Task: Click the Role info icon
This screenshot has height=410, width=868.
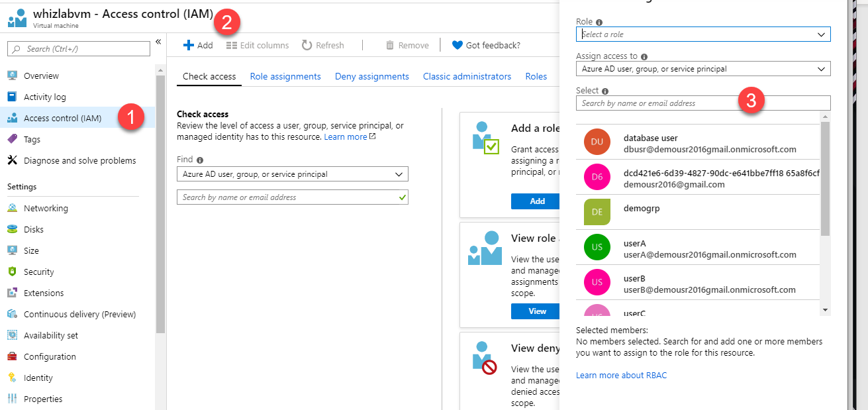Action: tap(599, 22)
